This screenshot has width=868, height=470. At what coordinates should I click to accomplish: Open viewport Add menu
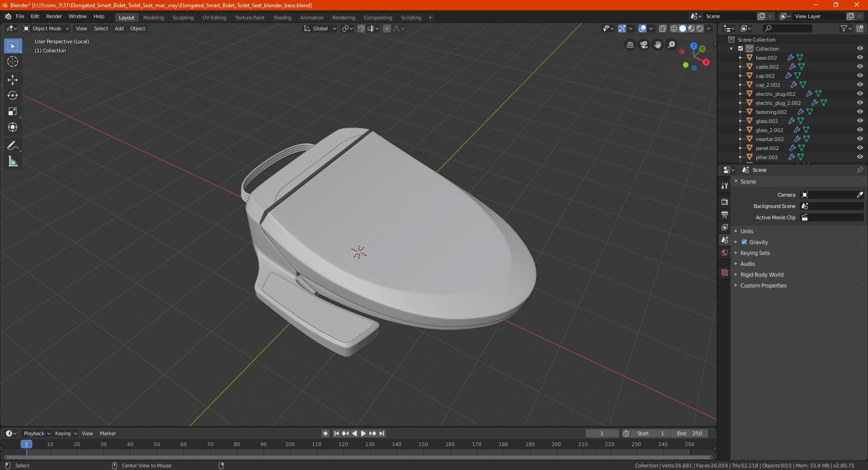point(119,28)
